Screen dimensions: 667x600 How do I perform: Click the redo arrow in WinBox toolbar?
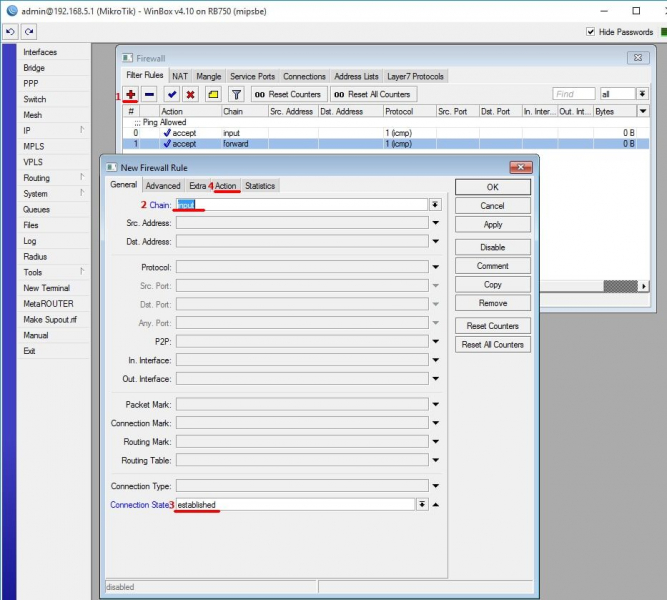(30, 32)
